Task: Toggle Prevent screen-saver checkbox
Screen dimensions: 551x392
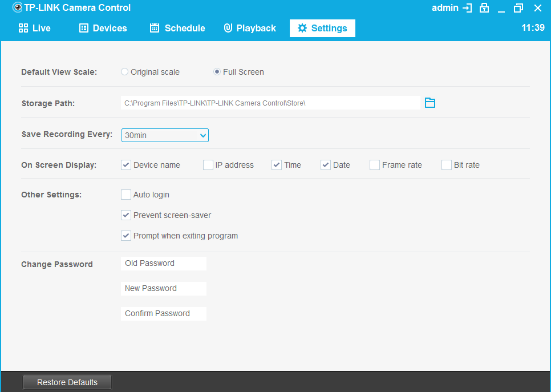Action: [126, 215]
